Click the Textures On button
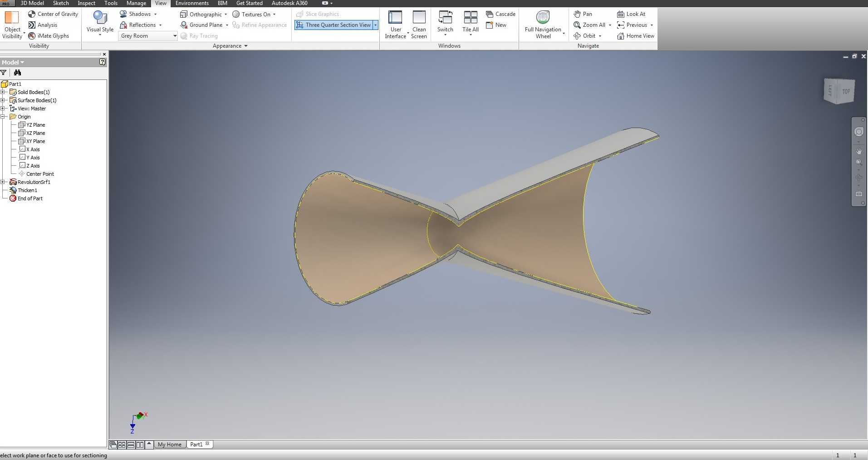868x460 pixels. pos(254,14)
